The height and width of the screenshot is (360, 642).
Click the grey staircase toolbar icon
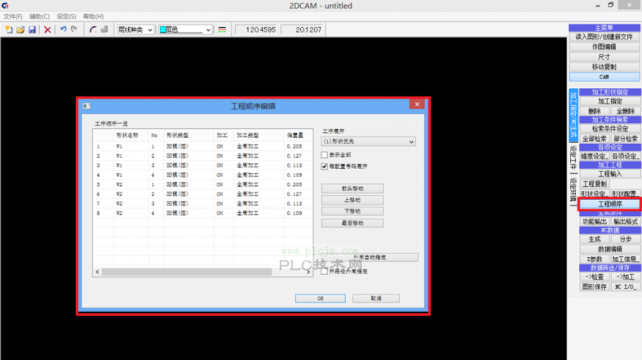[x=104, y=29]
